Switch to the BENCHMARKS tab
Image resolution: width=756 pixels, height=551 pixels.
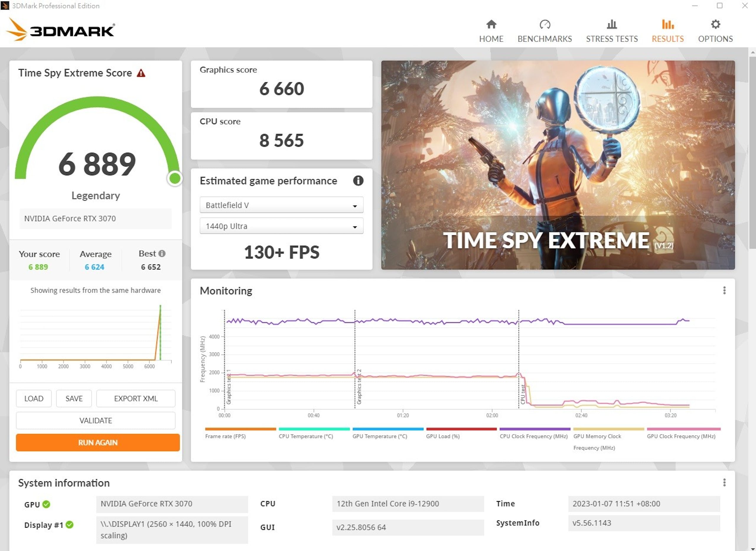click(x=545, y=39)
